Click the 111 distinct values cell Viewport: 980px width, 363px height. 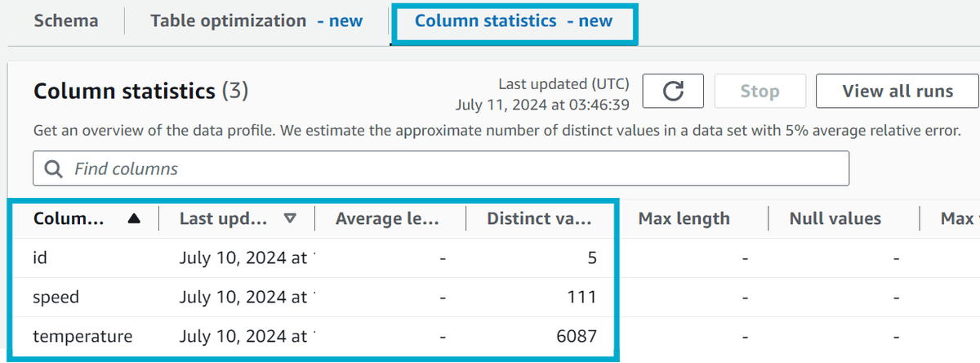582,298
